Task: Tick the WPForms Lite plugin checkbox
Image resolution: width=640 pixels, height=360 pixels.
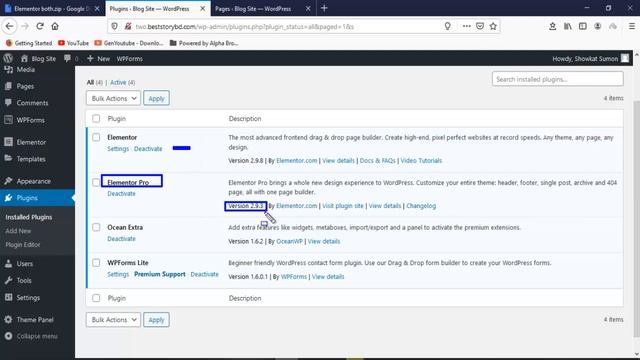Action: point(96,262)
